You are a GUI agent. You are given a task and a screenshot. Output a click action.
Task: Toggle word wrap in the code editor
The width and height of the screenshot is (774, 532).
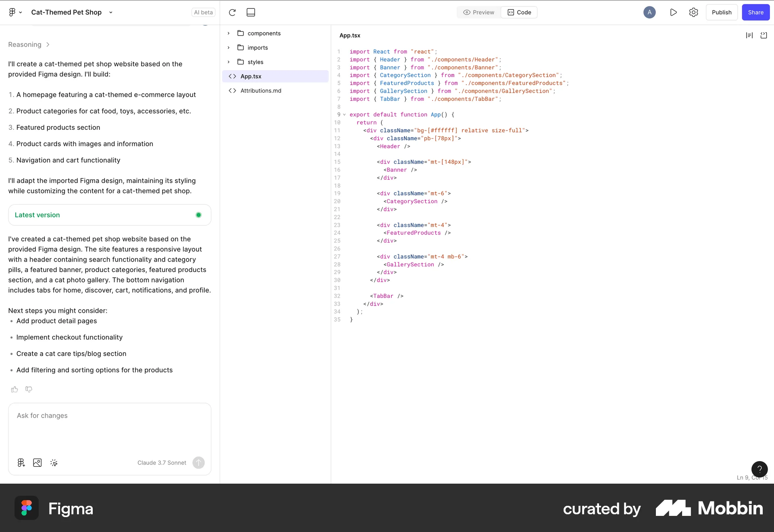click(749, 35)
